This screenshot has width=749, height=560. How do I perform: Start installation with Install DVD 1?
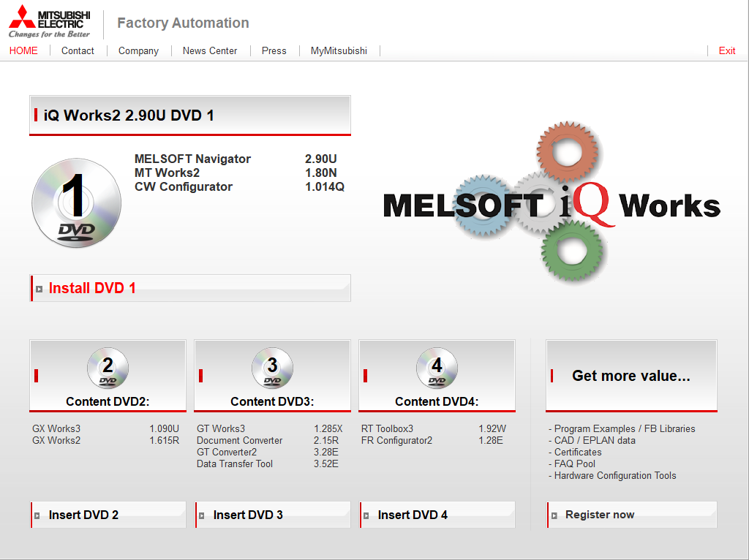[92, 288]
